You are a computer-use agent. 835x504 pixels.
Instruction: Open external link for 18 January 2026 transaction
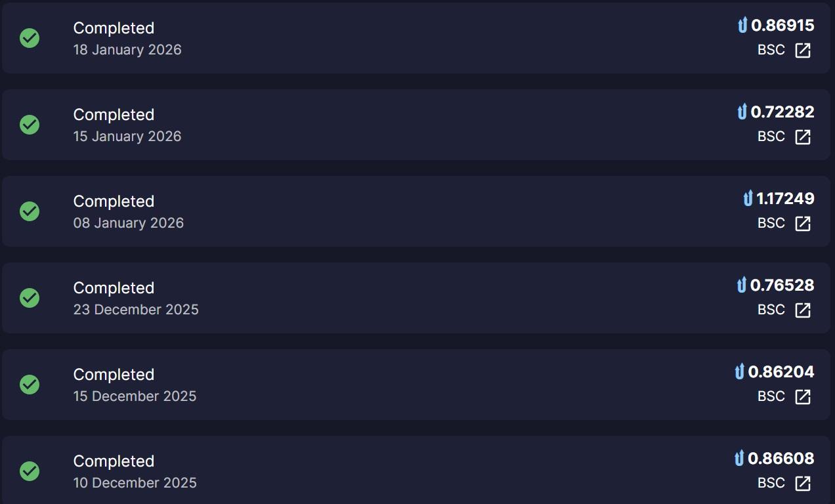point(803,51)
